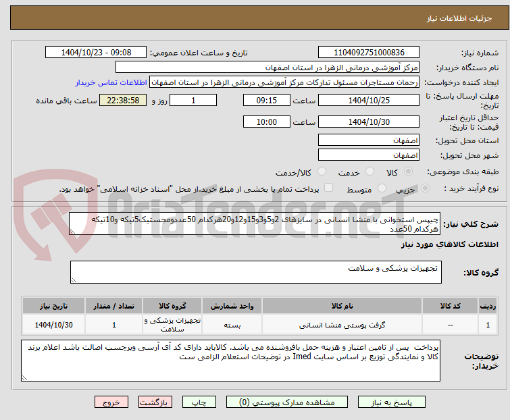
Task: Toggle the Islamic treasury payment checkbox
Action: click(329, 188)
